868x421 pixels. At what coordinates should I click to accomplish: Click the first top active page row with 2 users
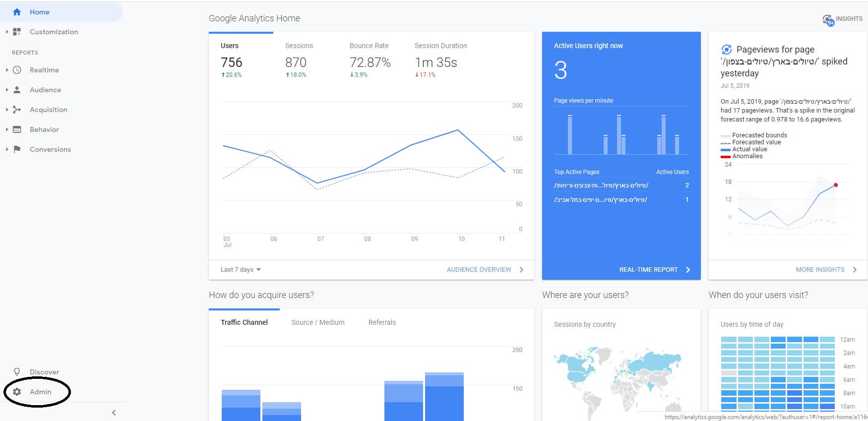pos(621,185)
